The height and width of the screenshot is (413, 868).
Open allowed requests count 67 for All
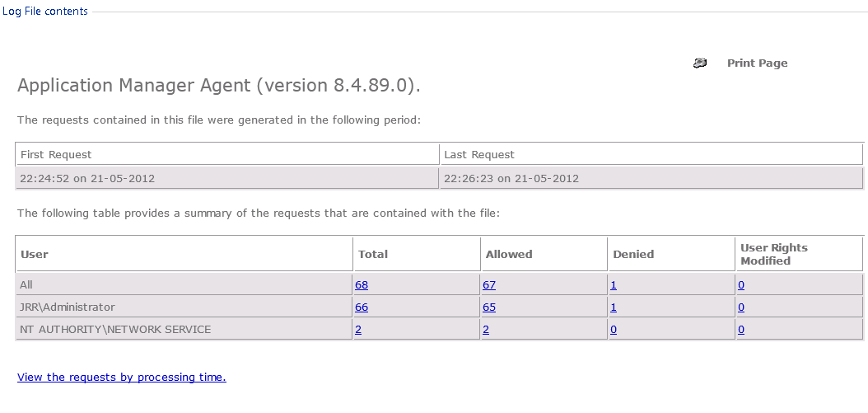coord(489,285)
